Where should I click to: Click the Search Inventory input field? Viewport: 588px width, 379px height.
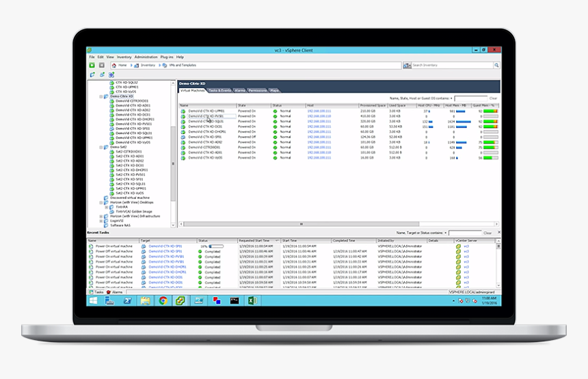pyautogui.click(x=452, y=65)
